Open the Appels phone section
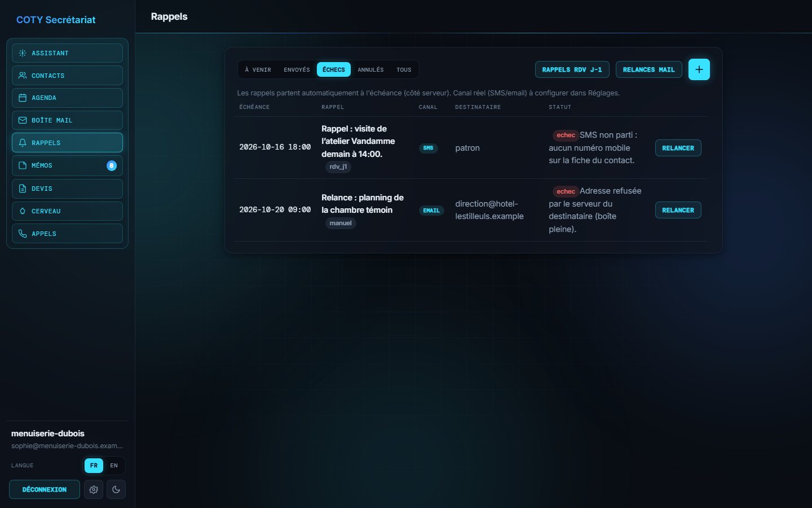Image resolution: width=812 pixels, height=508 pixels. point(67,234)
